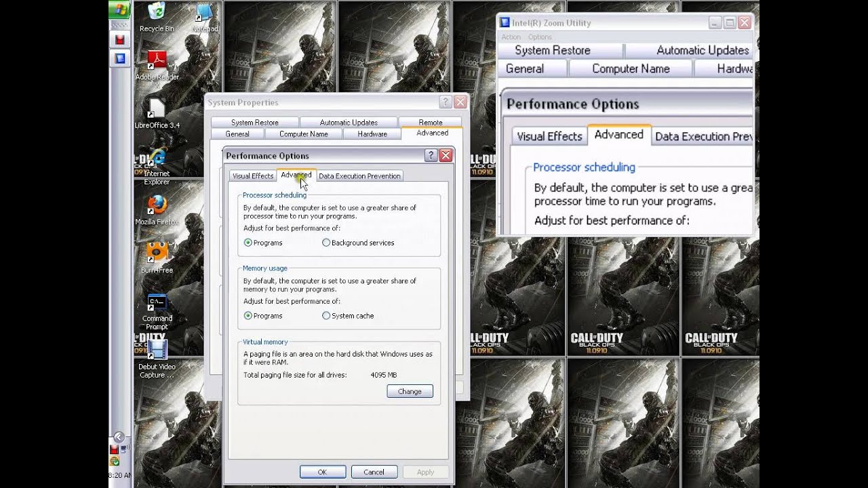Switch to the Computer Name tab in System Properties
Viewport: 868px width, 488px height.
(x=304, y=134)
